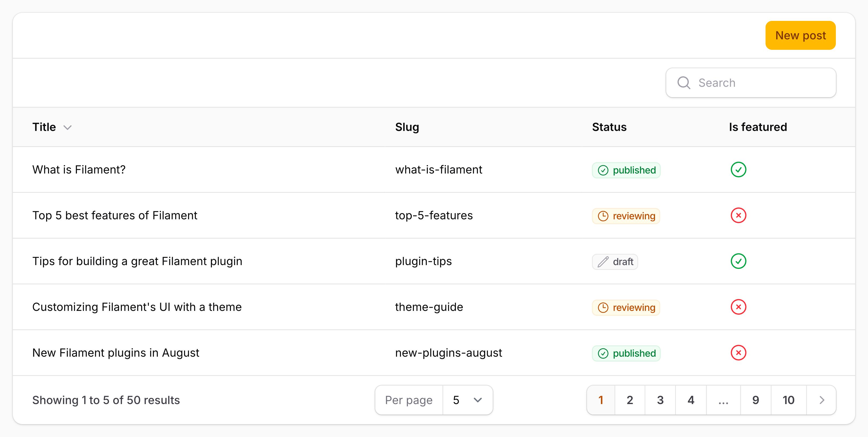
Task: Click the slug new-plugins-august
Action: point(448,353)
